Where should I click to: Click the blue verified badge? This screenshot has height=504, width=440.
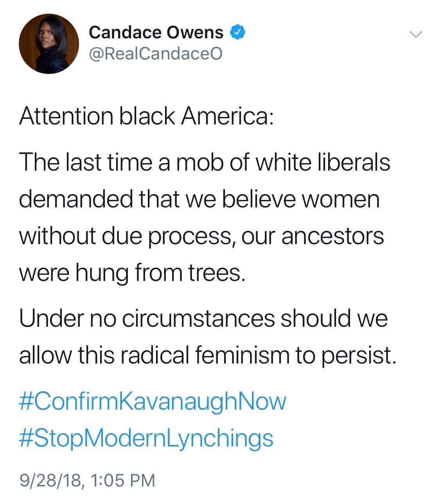[x=238, y=32]
